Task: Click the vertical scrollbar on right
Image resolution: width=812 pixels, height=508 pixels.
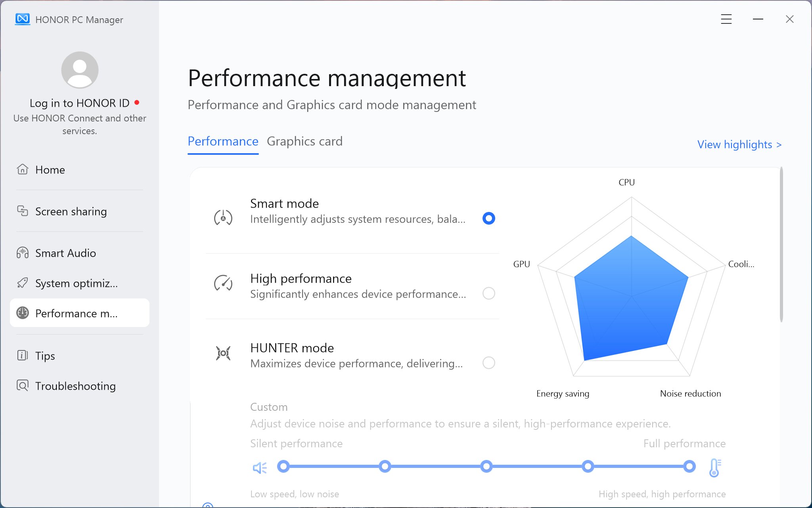Action: pos(781,244)
